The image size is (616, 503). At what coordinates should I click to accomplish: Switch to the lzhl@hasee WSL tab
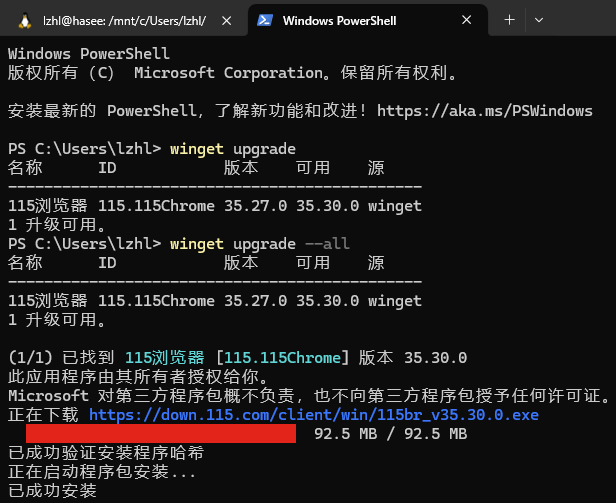[x=124, y=20]
